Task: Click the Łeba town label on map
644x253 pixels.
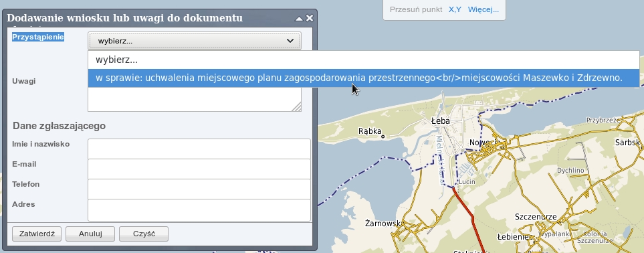Action: tap(440, 121)
